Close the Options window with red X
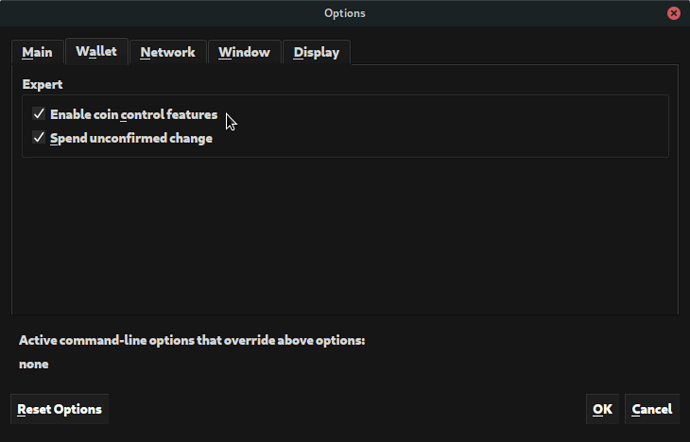The height and width of the screenshot is (442, 690). point(675,13)
